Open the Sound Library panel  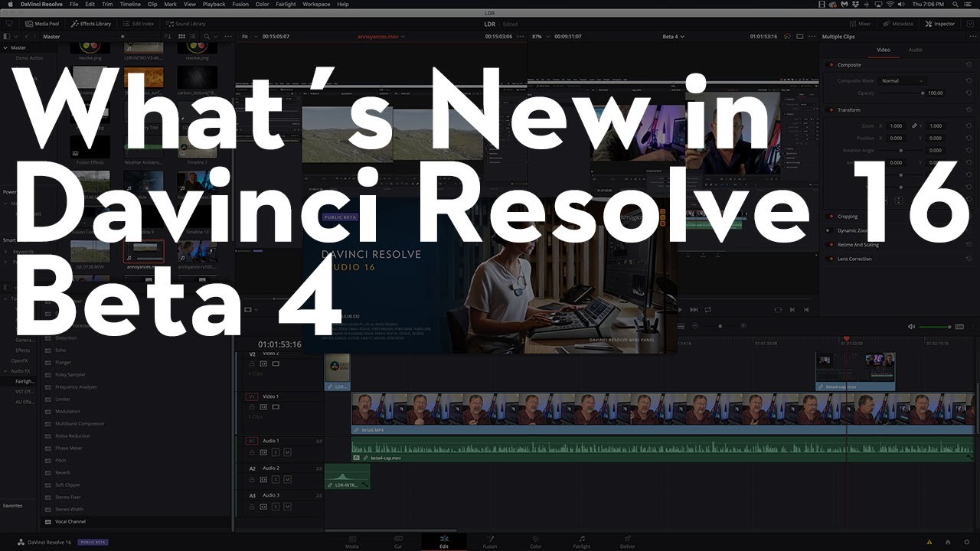[185, 24]
